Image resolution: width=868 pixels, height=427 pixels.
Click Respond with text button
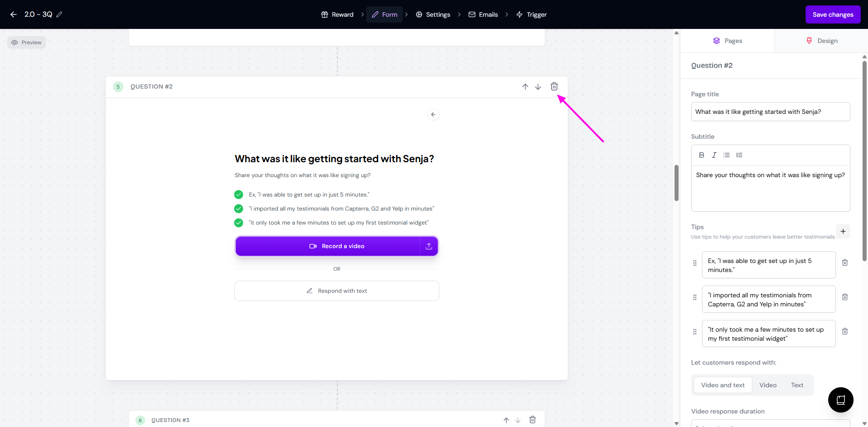point(337,291)
